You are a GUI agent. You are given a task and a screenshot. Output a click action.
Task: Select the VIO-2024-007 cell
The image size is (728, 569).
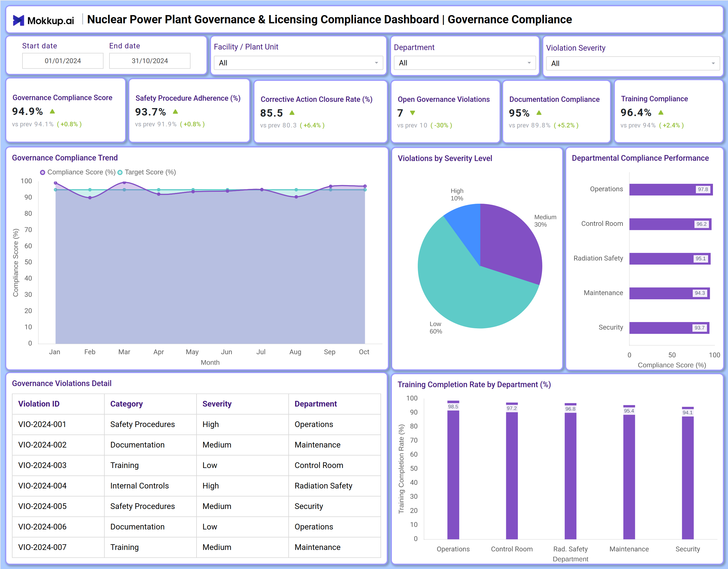click(58, 547)
